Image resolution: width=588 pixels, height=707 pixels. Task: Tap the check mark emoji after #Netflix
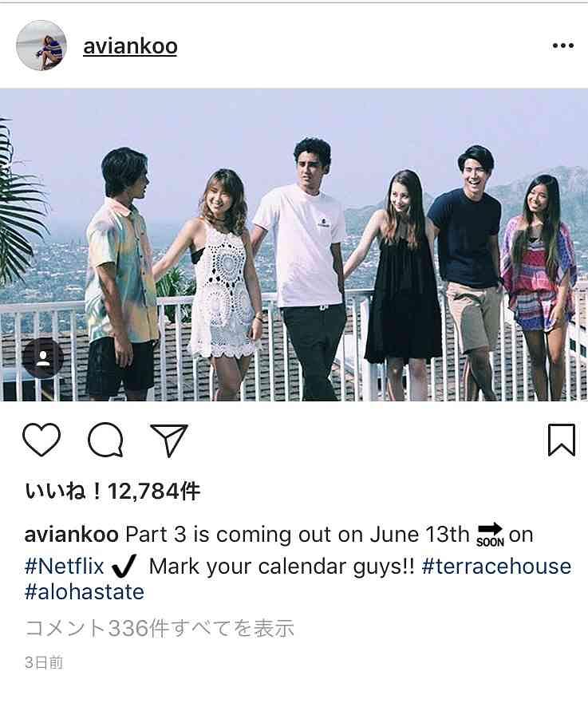click(124, 567)
